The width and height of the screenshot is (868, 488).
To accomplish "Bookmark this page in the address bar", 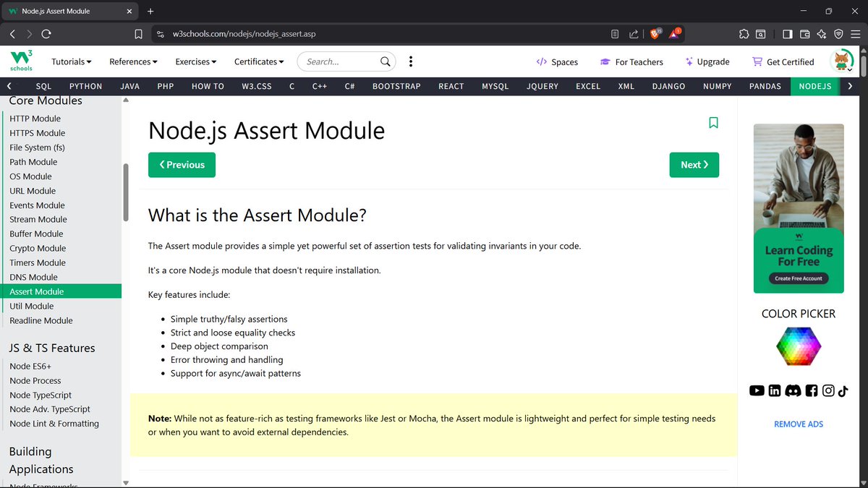I will [x=139, y=34].
